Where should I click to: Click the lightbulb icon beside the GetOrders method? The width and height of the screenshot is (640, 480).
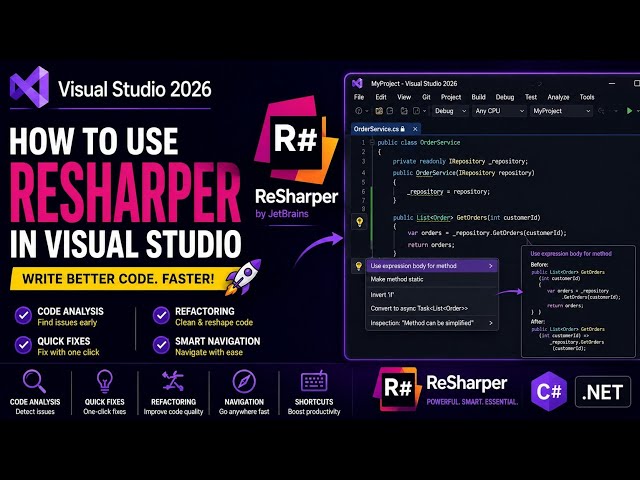click(360, 222)
